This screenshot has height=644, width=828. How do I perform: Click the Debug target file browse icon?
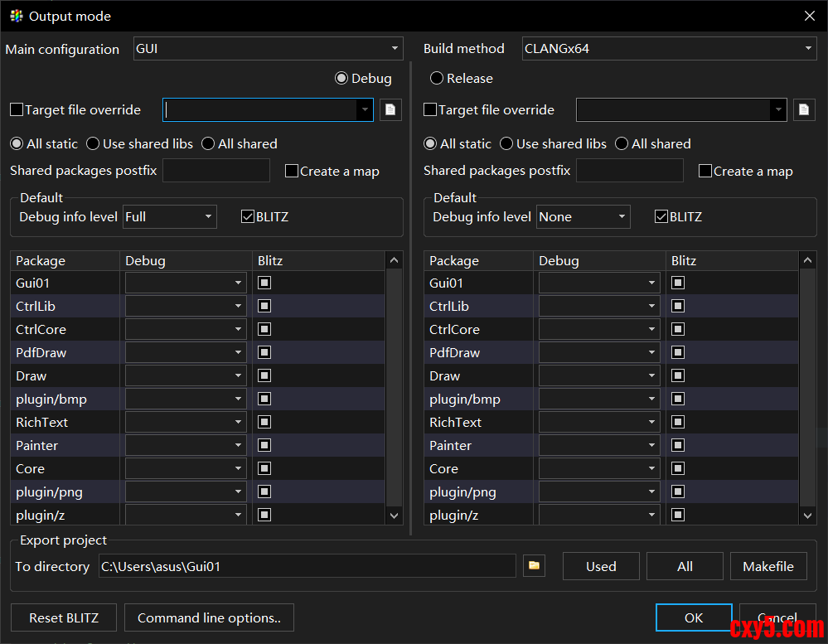[x=390, y=109]
